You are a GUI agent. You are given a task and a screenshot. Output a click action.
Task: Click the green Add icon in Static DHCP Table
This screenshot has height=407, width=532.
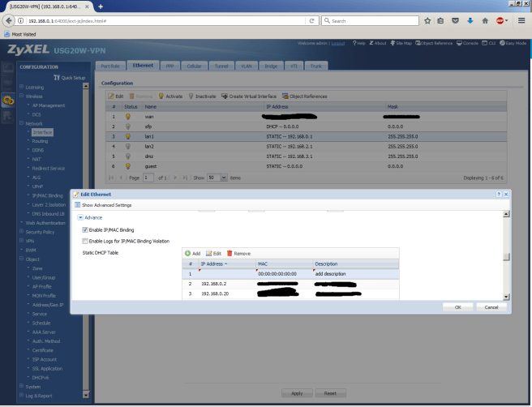point(188,254)
